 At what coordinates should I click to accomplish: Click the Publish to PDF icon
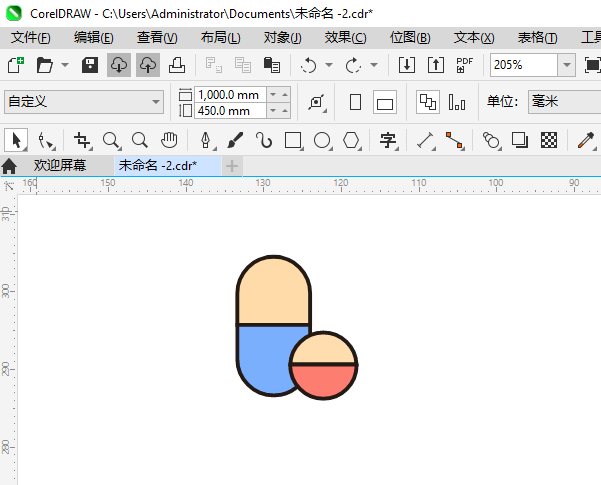point(464,65)
